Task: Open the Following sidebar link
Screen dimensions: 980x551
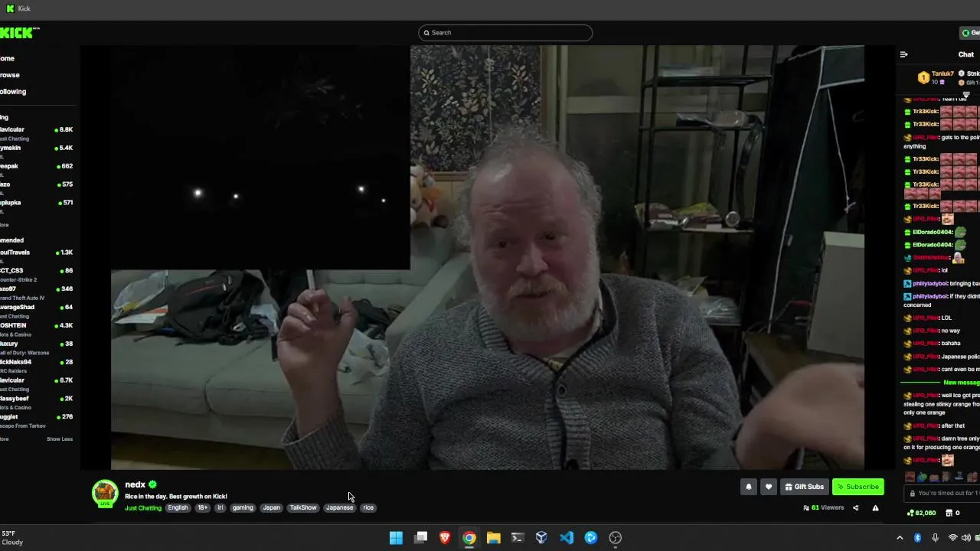Action: 12,92
